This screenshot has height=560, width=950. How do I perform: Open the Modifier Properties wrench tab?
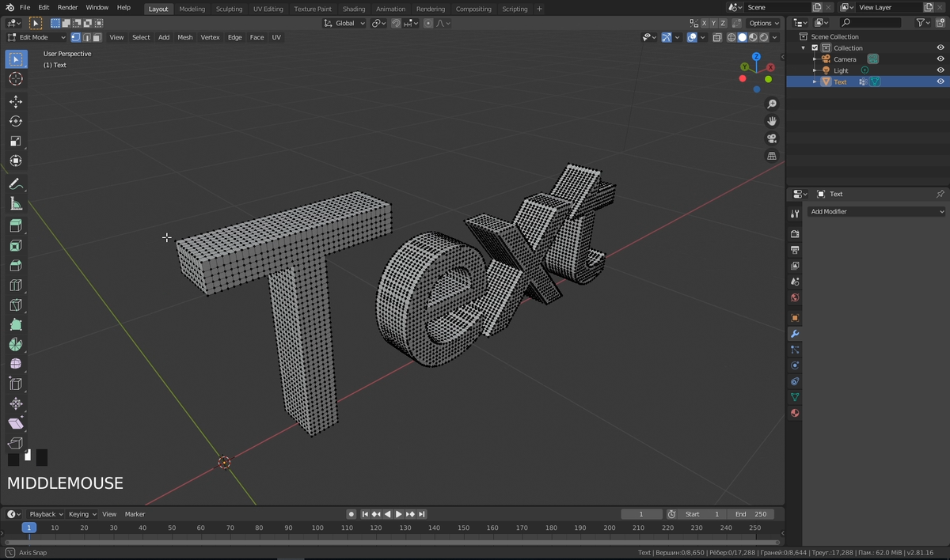[x=795, y=333]
